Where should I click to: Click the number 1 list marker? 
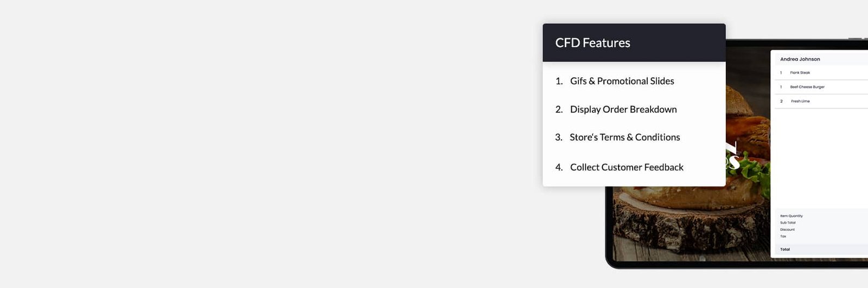(x=559, y=81)
